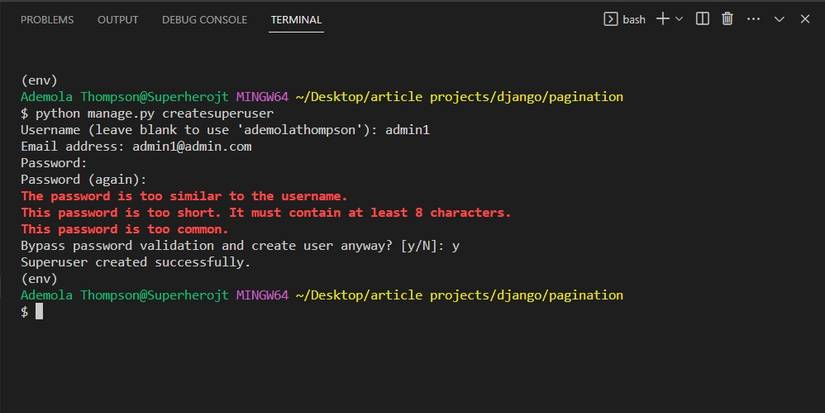Switch to the Problems tab

(47, 20)
